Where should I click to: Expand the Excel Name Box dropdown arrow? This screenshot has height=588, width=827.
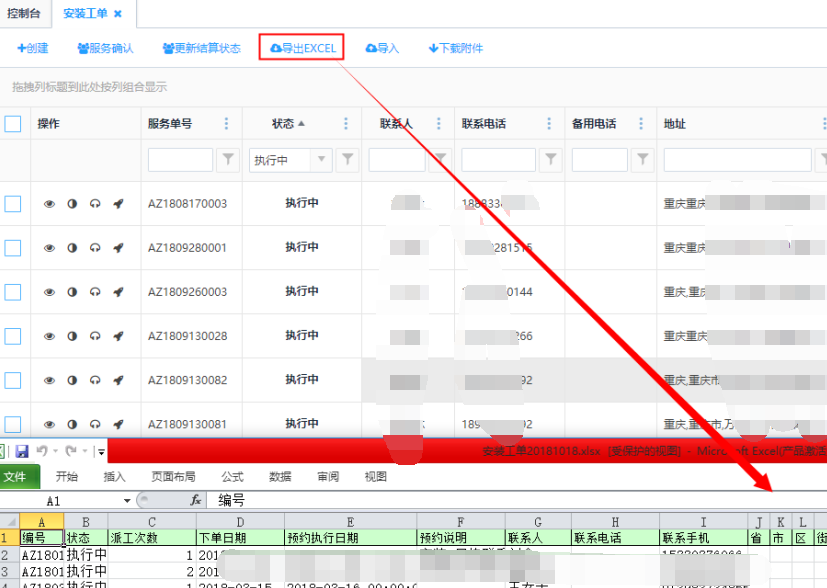tap(127, 500)
